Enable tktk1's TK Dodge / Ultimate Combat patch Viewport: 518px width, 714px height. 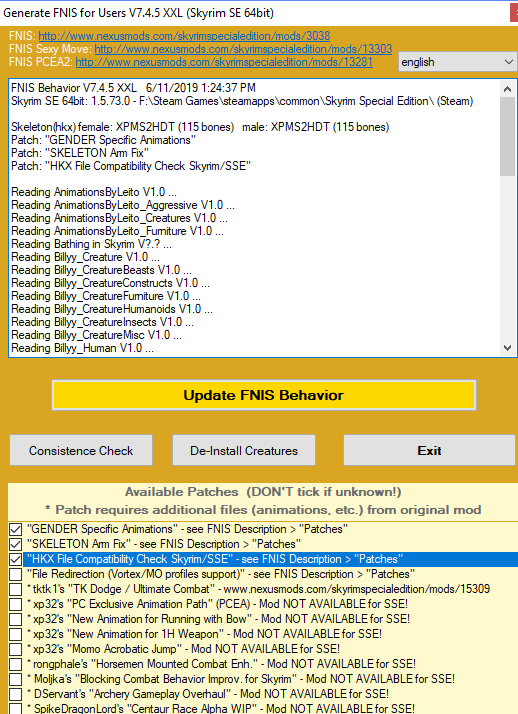pyautogui.click(x=15, y=589)
